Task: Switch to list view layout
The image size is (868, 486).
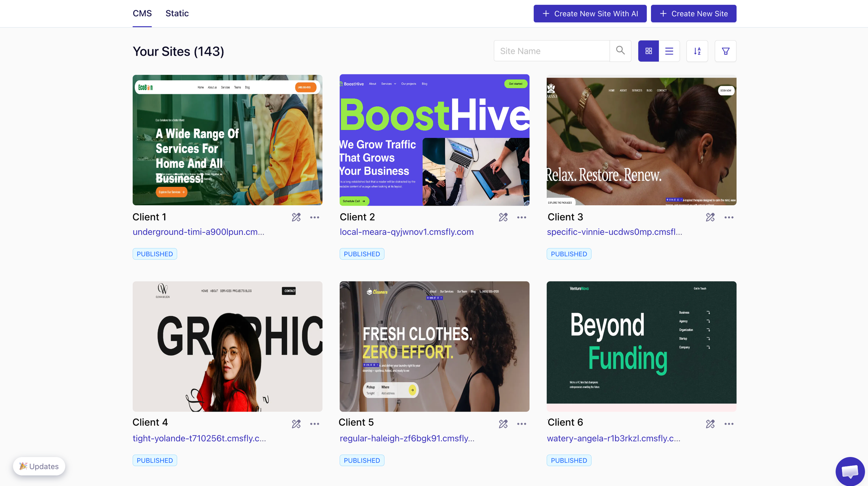Action: coord(669,51)
